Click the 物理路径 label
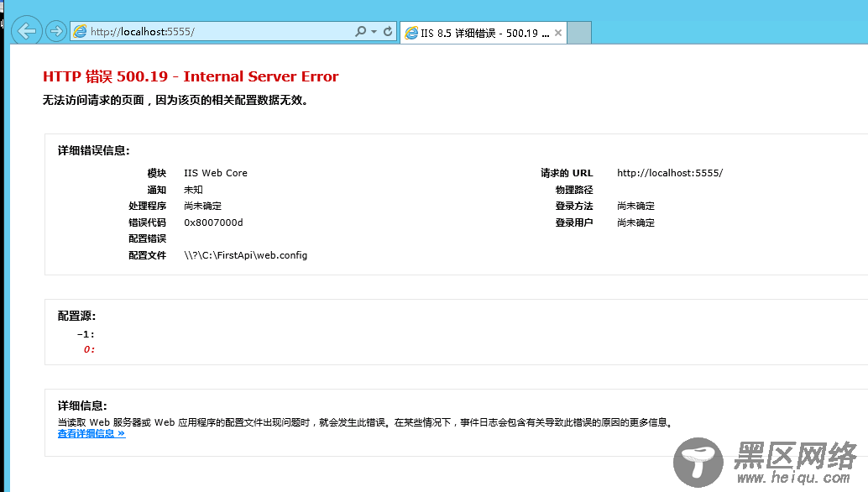Screen dimensions: 868x492 point(574,190)
